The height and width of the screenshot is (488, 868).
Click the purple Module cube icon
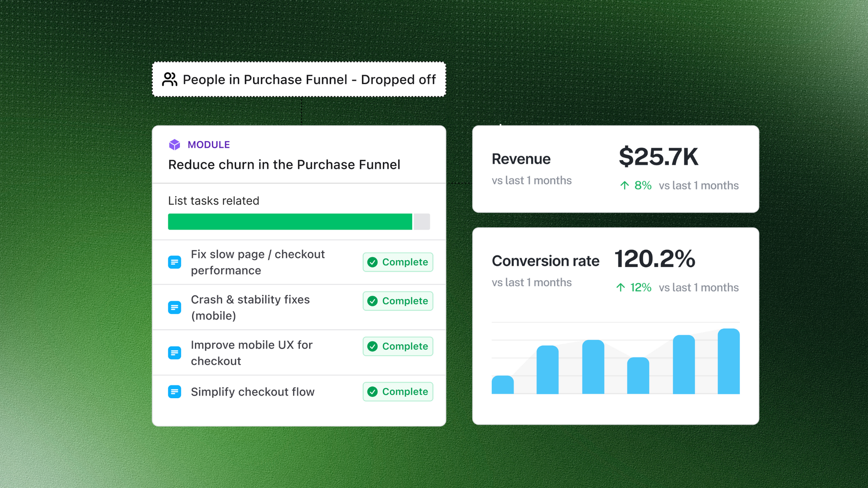[x=174, y=144]
